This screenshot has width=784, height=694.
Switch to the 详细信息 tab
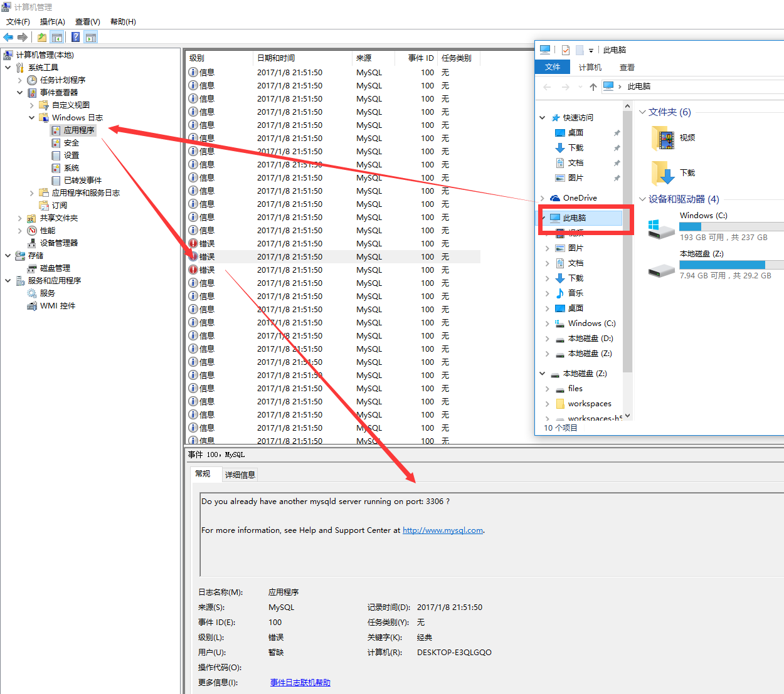pyautogui.click(x=240, y=475)
